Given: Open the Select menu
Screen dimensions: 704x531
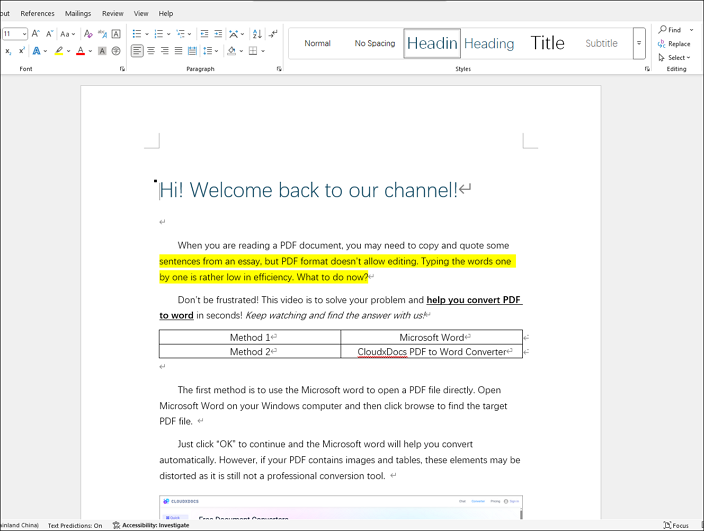Looking at the screenshot, I should (x=674, y=57).
